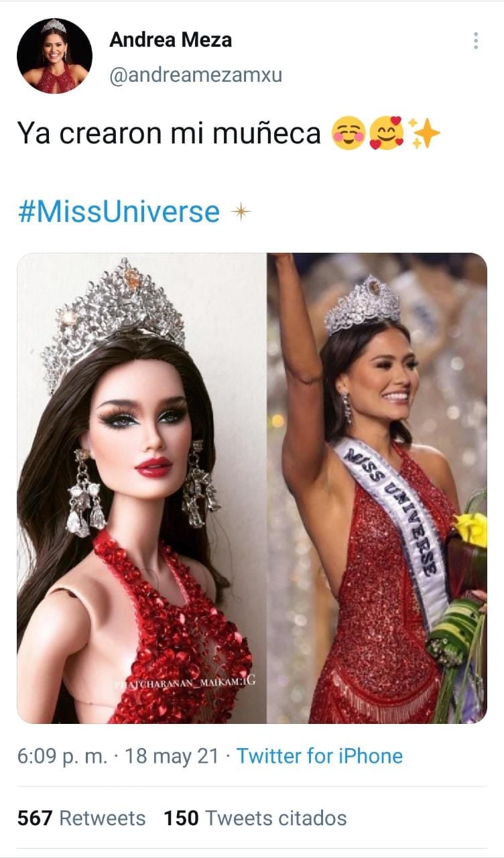Tap the smiling blushing face emoji
The width and height of the screenshot is (504, 858).
[x=349, y=133]
